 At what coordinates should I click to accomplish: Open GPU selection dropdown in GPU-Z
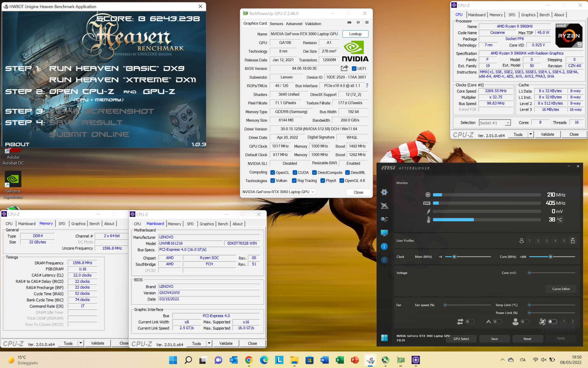click(x=279, y=192)
